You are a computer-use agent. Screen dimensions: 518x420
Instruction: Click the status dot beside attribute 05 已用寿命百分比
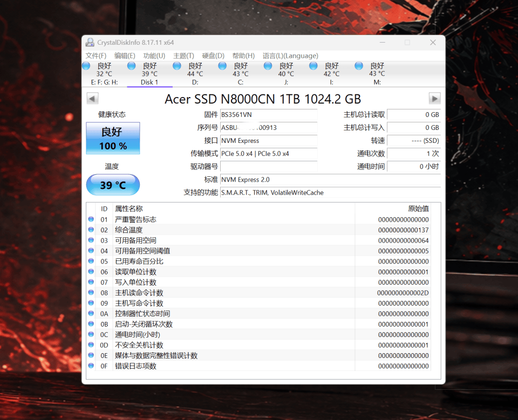(x=92, y=261)
